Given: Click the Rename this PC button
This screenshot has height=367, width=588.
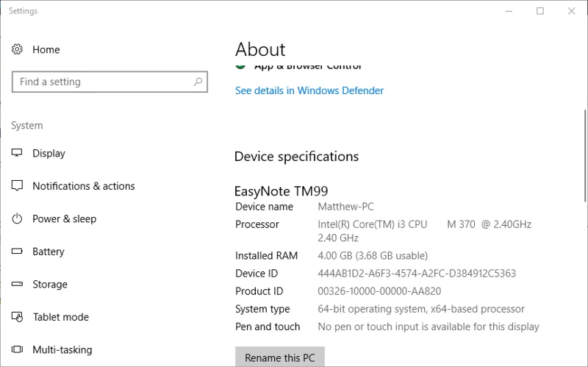Looking at the screenshot, I should point(280,357).
